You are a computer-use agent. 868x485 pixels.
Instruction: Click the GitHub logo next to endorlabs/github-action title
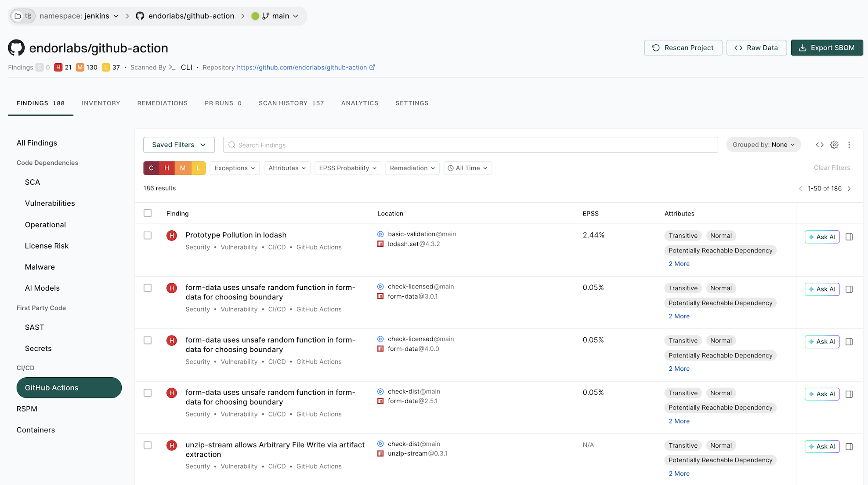[x=16, y=47]
